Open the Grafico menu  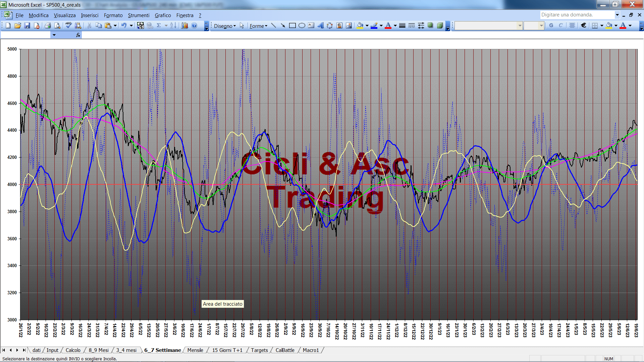[x=163, y=15]
